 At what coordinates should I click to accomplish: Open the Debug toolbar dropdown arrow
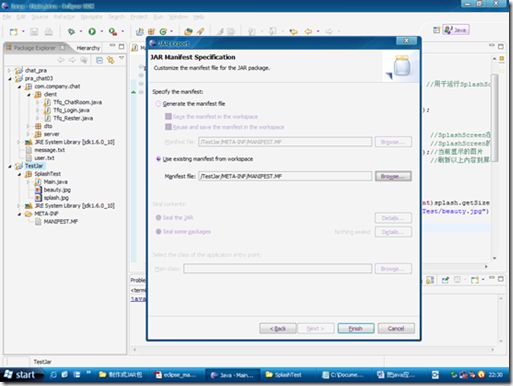81,31
